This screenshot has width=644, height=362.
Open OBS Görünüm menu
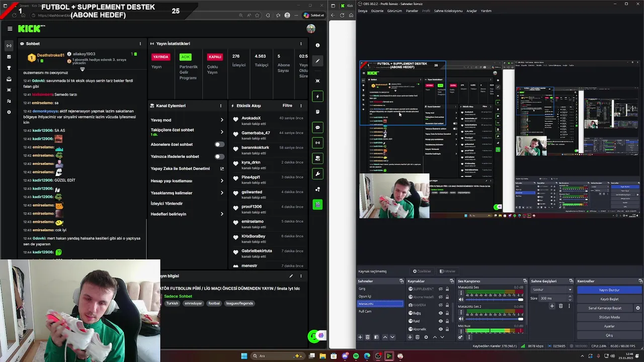click(x=394, y=11)
